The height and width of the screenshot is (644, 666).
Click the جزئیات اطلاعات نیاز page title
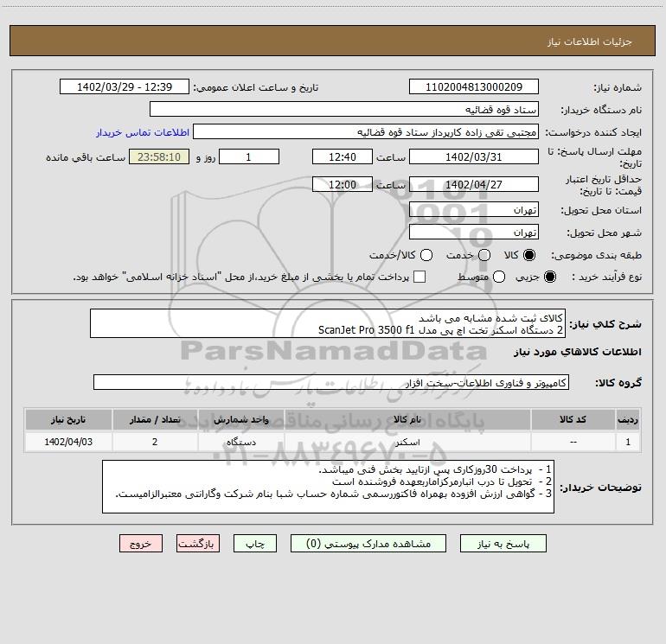(x=590, y=41)
